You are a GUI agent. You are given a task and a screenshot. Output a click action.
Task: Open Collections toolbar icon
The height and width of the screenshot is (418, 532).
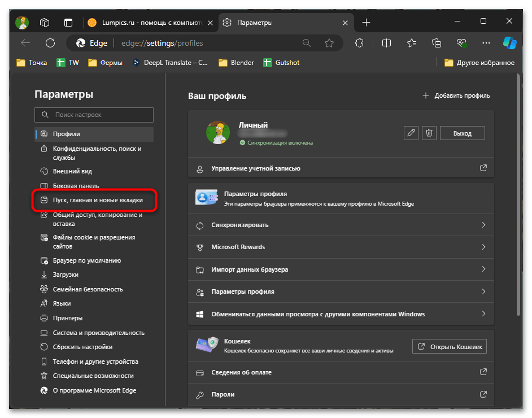pos(437,43)
